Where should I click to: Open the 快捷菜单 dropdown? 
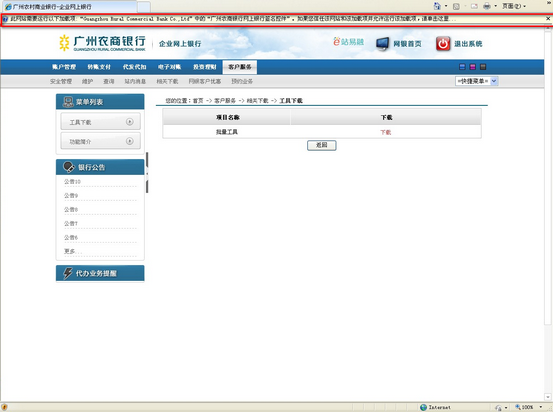(x=476, y=81)
